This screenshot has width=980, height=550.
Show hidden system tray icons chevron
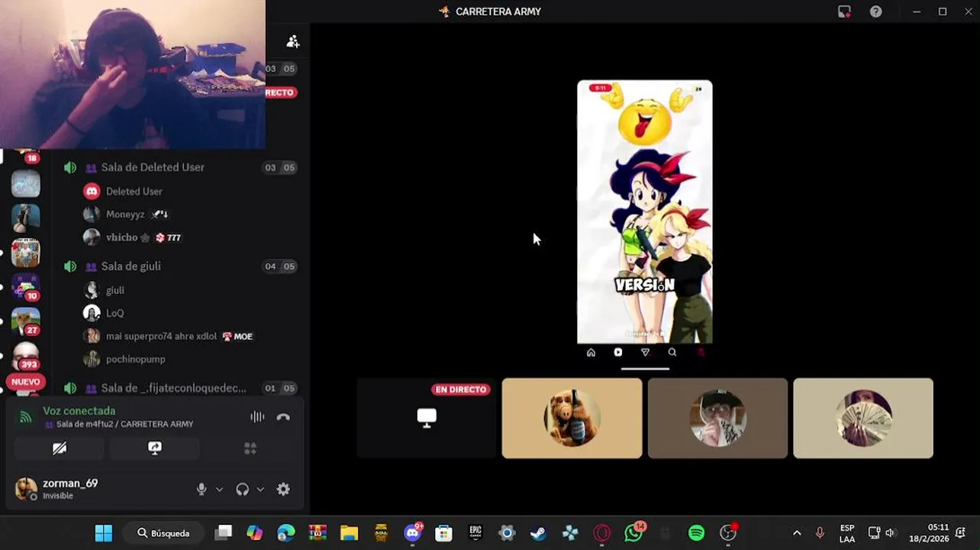pos(797,533)
